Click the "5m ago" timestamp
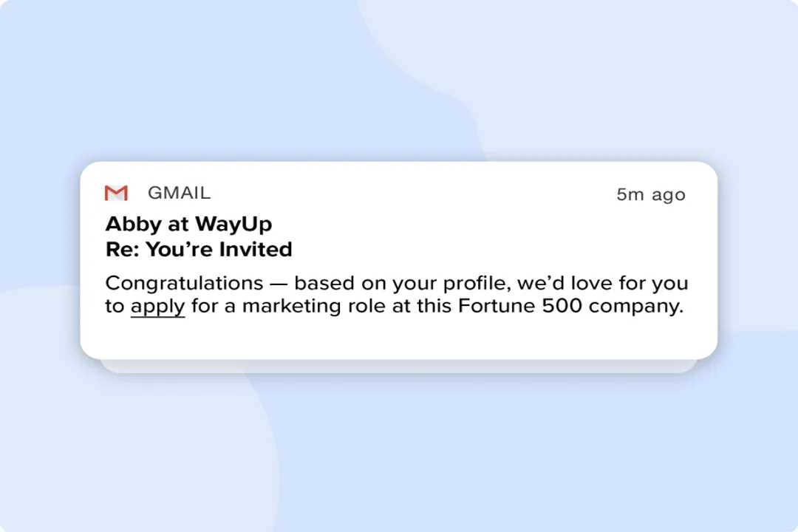This screenshot has height=532, width=798. [651, 195]
